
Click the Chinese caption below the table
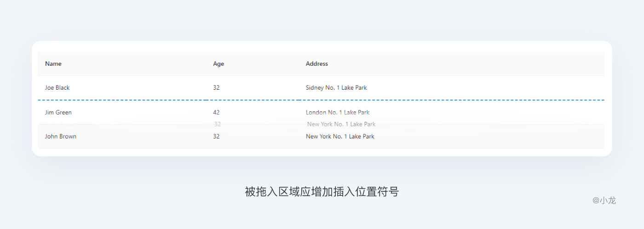pyautogui.click(x=322, y=192)
